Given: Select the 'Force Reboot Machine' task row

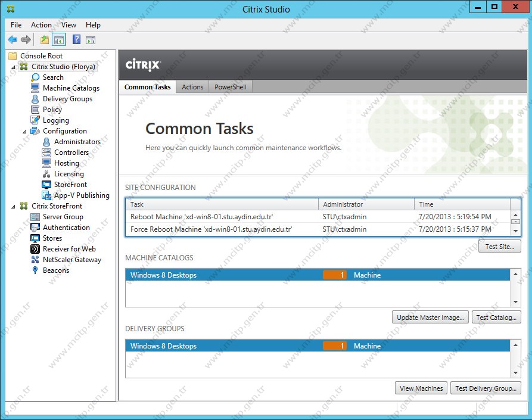Looking at the screenshot, I should [x=318, y=229].
